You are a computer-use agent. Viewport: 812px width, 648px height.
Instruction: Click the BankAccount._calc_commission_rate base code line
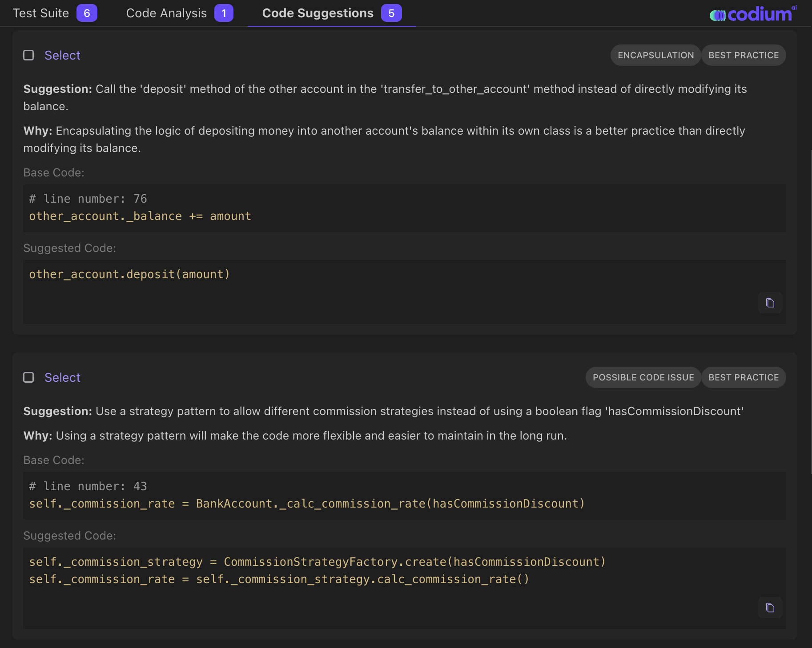tap(307, 504)
